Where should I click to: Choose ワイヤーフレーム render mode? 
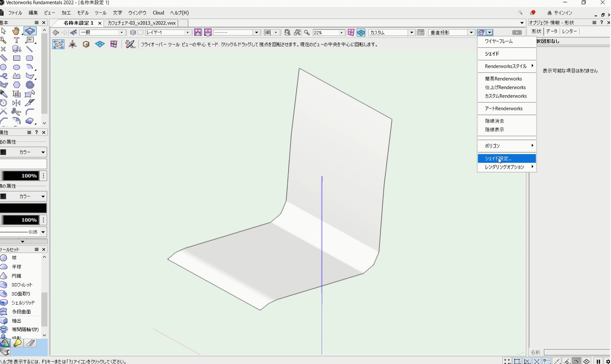coord(507,41)
